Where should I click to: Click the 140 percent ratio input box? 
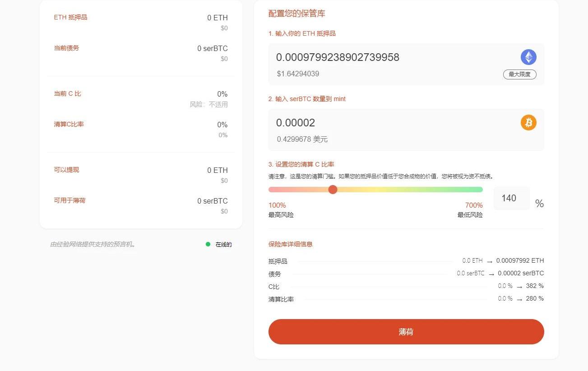pos(511,198)
